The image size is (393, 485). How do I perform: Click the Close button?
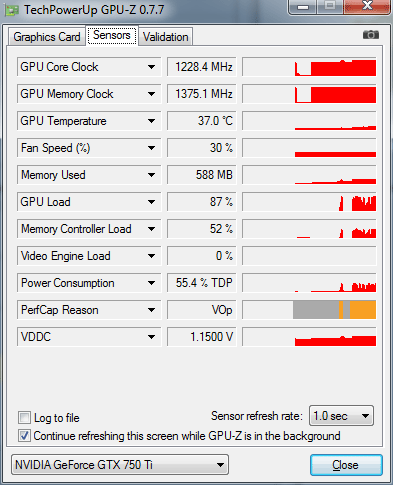click(x=346, y=465)
